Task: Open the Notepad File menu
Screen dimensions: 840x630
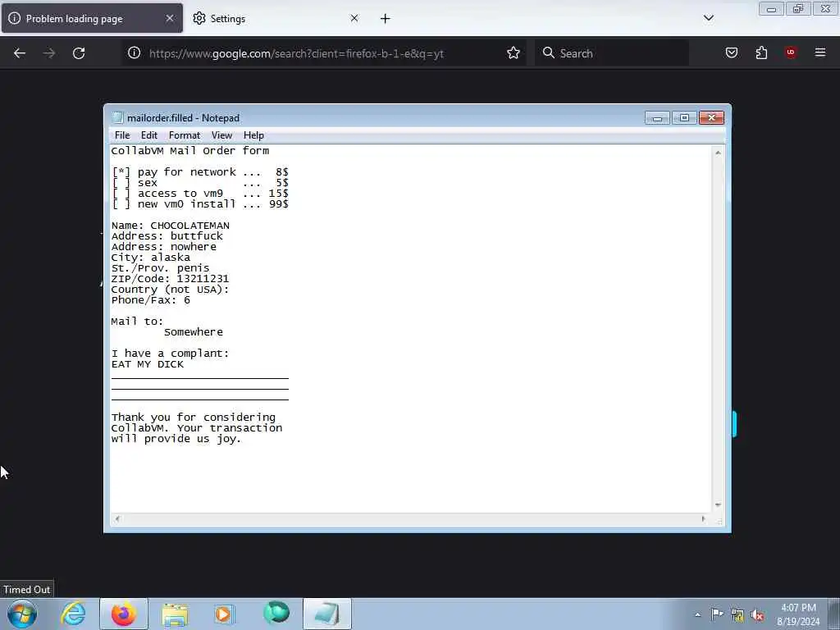Action: [122, 135]
